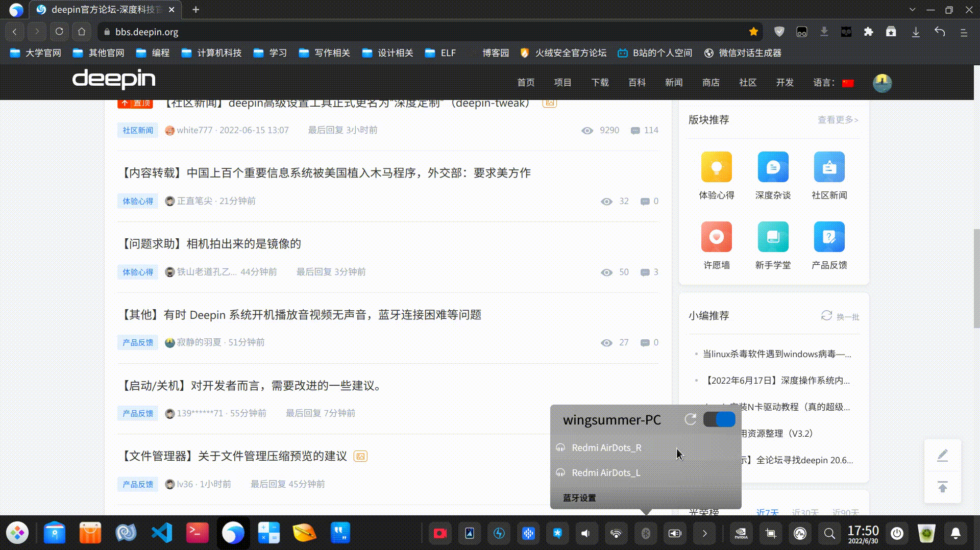This screenshot has height=550, width=980.
Task: Click 查看更多 in the 版块推荐 panel
Action: [x=836, y=120]
